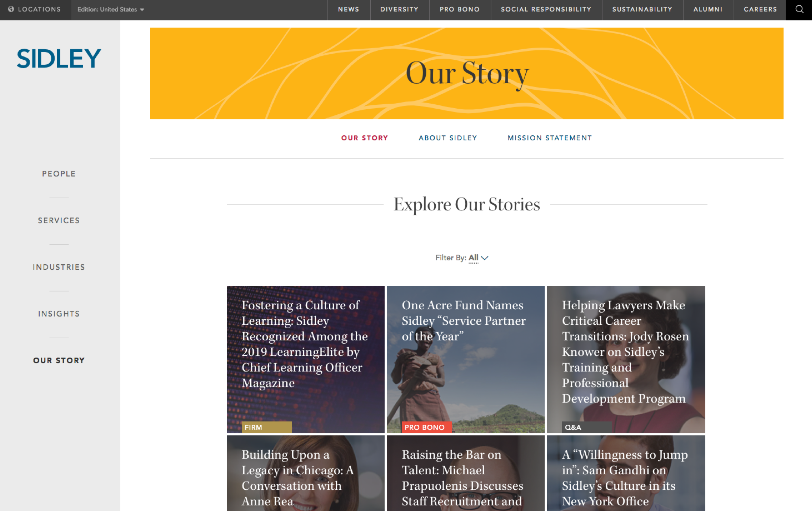Open the Filter By All dropdown
The image size is (812, 511).
478,258
